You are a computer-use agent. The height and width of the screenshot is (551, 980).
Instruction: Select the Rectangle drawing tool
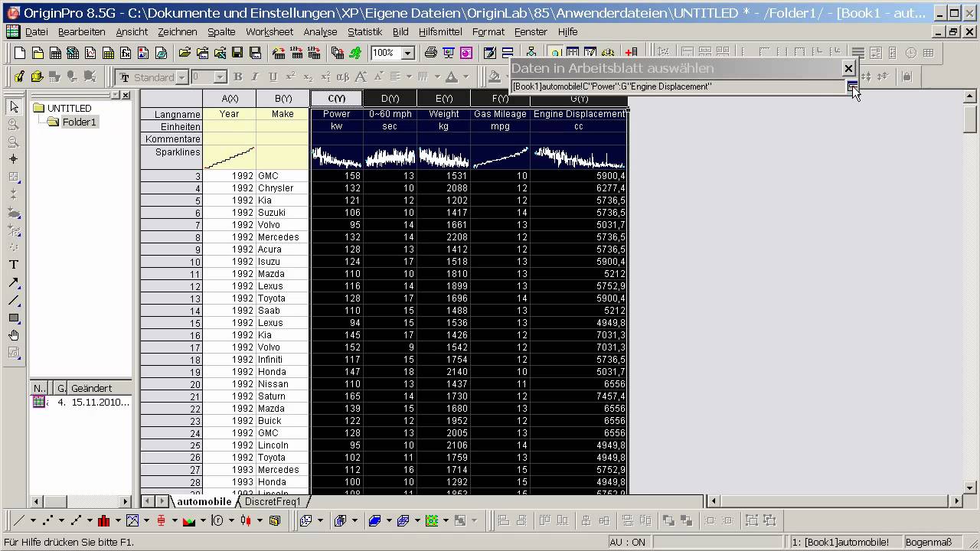coord(14,318)
